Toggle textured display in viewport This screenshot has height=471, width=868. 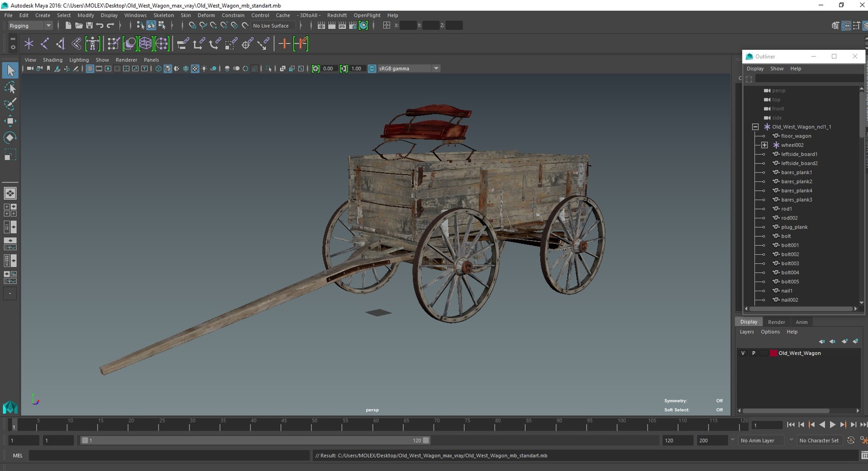(195, 69)
